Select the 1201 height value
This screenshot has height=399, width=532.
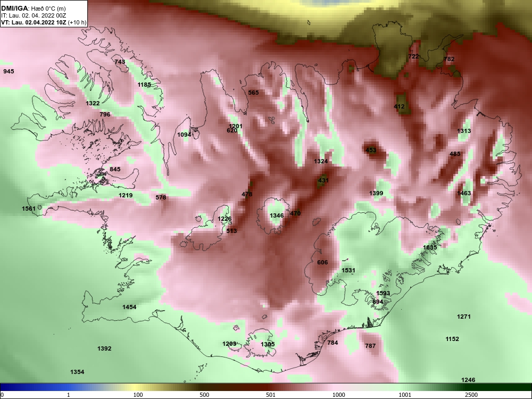[x=236, y=126]
